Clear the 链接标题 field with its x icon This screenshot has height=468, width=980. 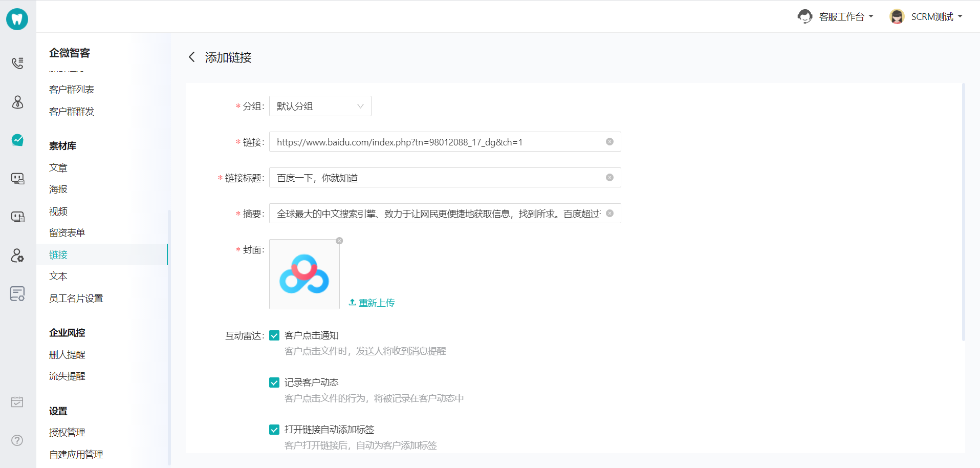pos(609,178)
